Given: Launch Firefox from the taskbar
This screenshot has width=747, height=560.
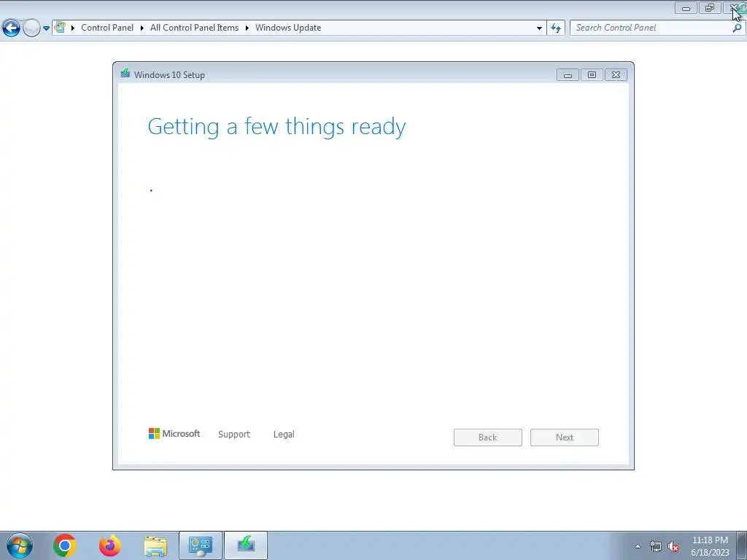Looking at the screenshot, I should [110, 545].
